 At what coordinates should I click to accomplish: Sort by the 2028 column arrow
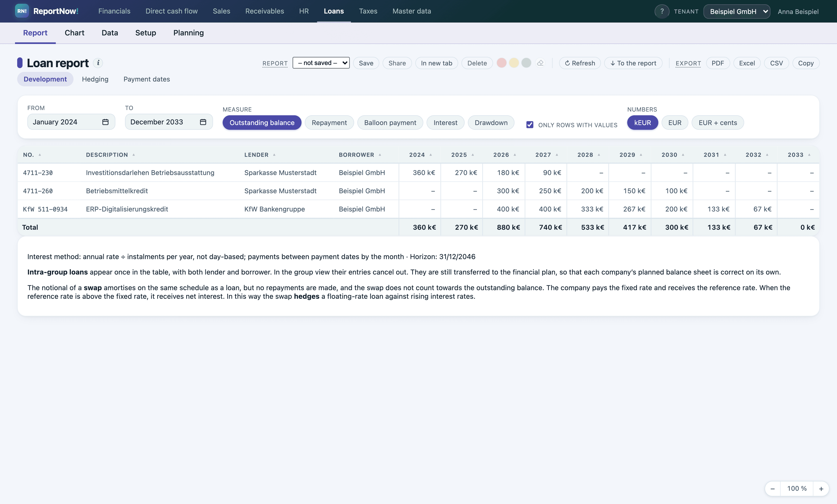click(x=599, y=155)
